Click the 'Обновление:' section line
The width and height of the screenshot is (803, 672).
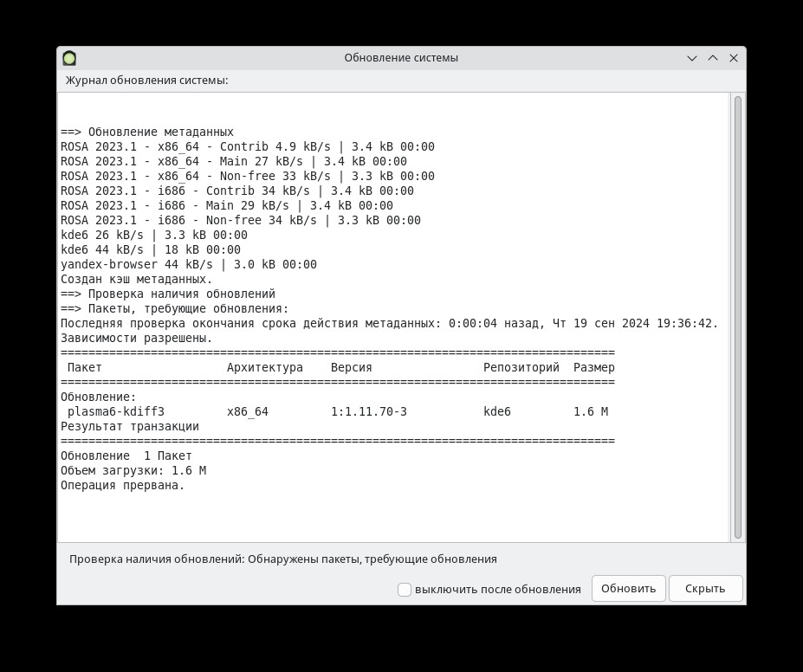(99, 397)
